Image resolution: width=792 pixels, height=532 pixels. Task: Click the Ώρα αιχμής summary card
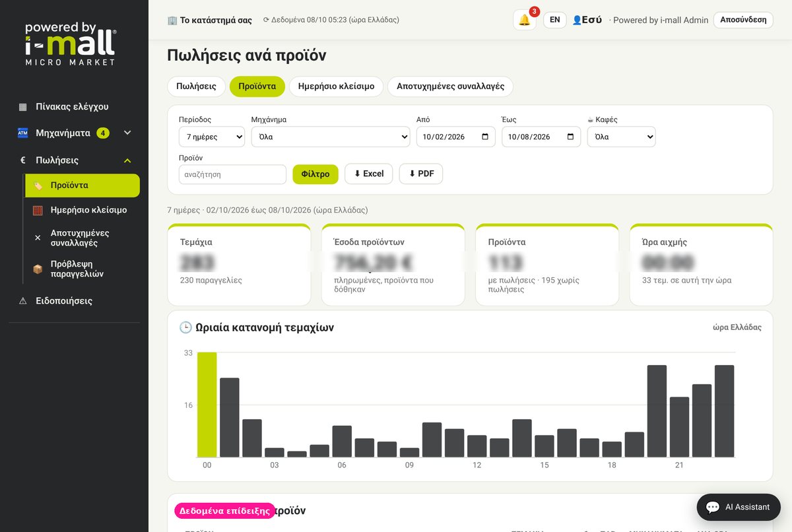(x=701, y=265)
